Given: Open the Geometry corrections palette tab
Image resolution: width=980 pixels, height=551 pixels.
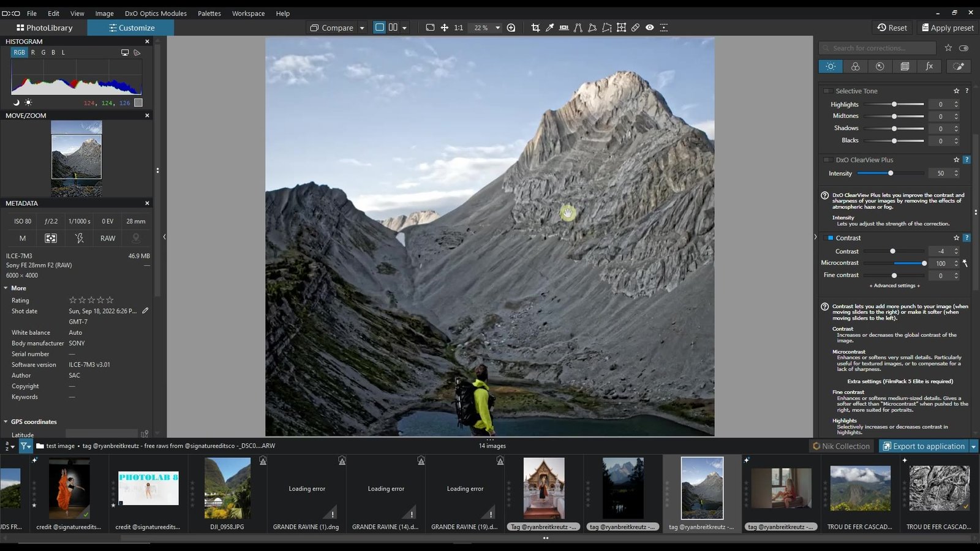Looking at the screenshot, I should pos(905,66).
